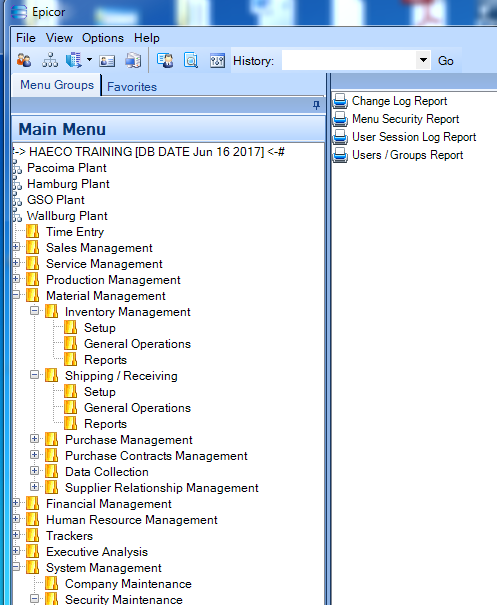This screenshot has height=605, width=497.
Task: Click the User Session Log Report printer icon
Action: click(340, 137)
